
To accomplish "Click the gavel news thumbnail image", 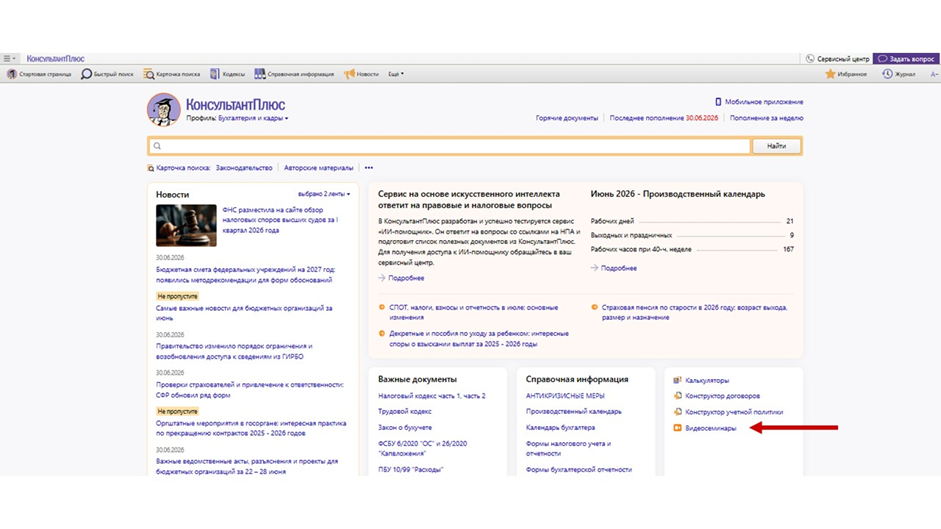I will click(x=186, y=225).
